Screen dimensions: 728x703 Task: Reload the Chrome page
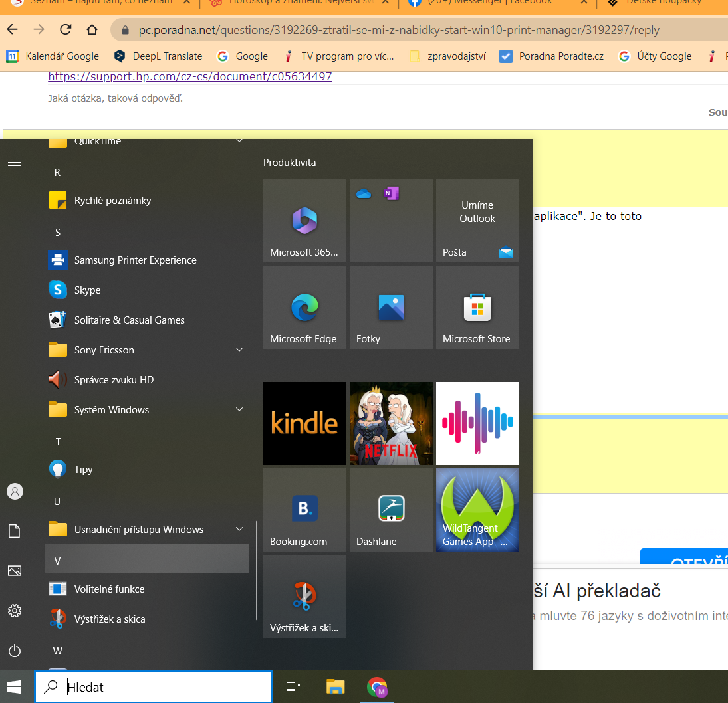point(65,30)
